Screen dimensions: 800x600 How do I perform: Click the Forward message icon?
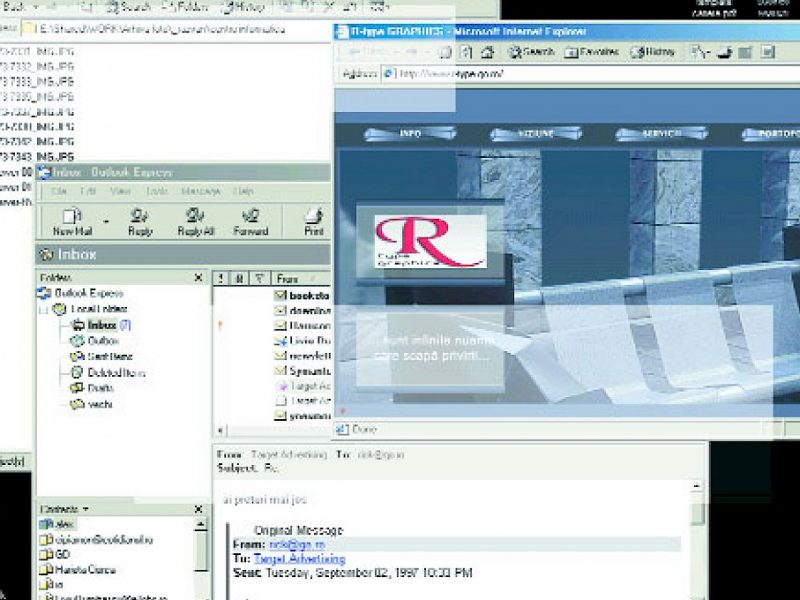(250, 219)
